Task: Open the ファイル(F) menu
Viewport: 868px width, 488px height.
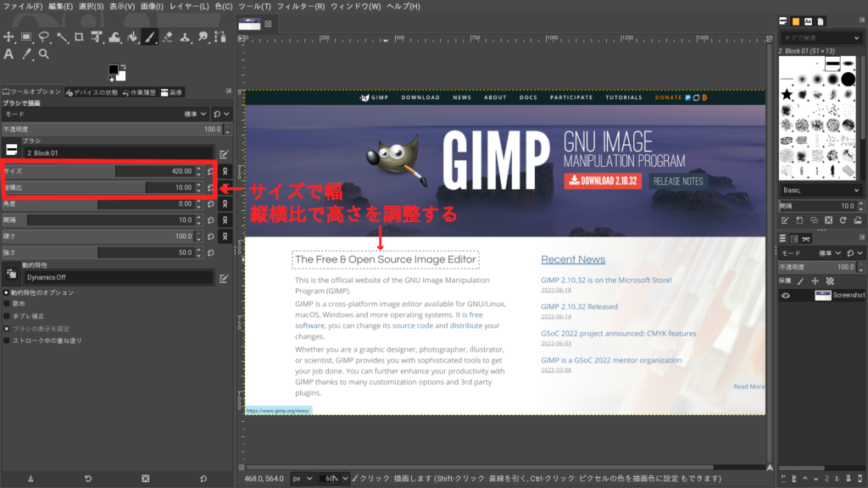Action: [x=23, y=6]
